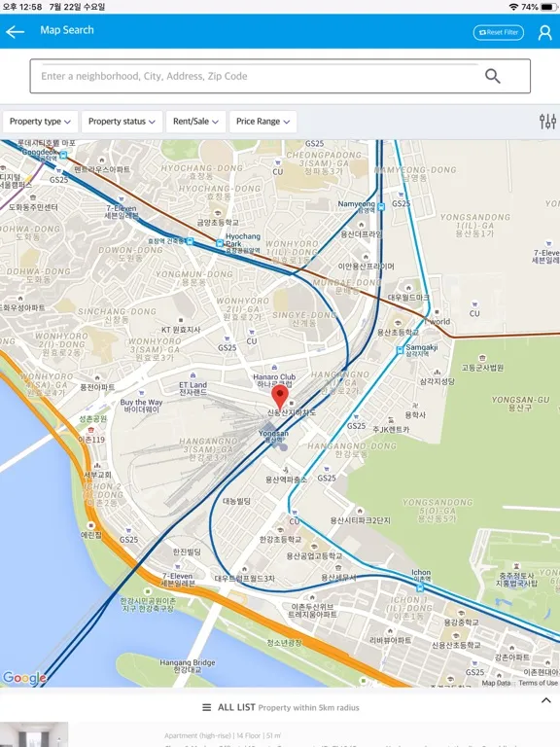
Task: Tap Hyochang Park station icon
Action: pyautogui.click(x=220, y=243)
